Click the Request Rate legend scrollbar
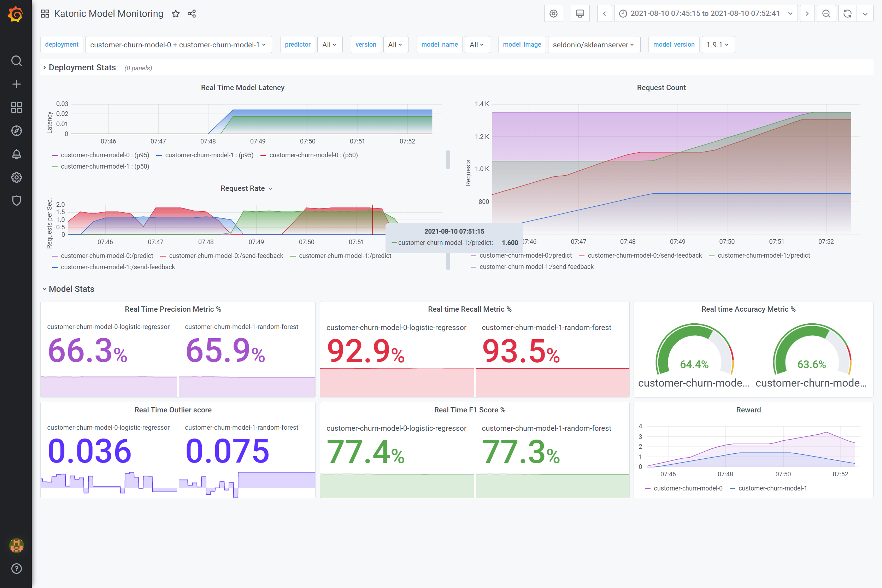The width and height of the screenshot is (882, 588). coord(448,261)
